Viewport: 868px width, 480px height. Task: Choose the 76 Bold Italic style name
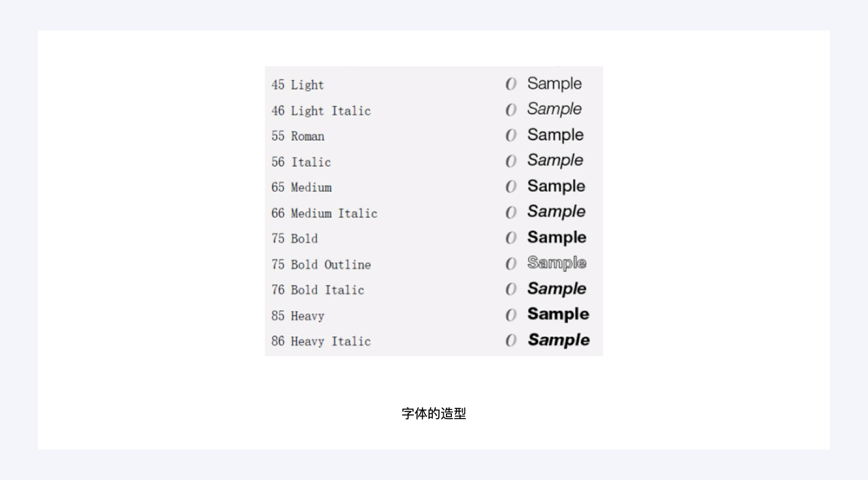318,290
